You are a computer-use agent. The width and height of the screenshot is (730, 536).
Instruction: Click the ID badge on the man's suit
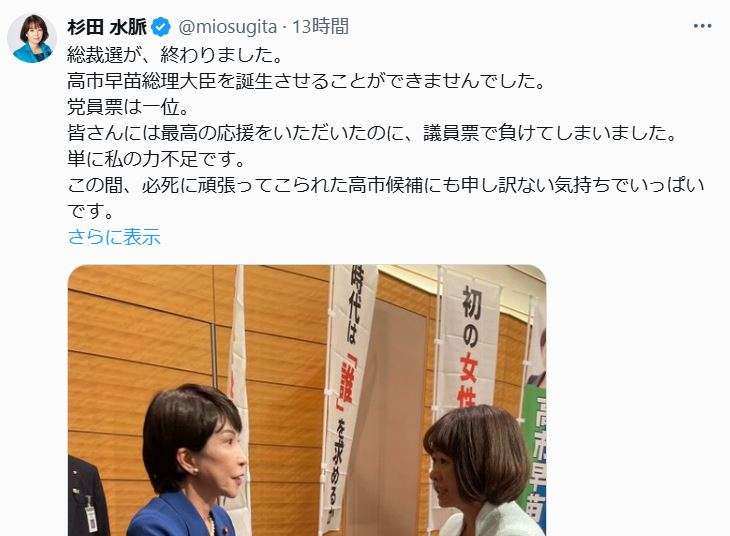pyautogui.click(x=90, y=515)
